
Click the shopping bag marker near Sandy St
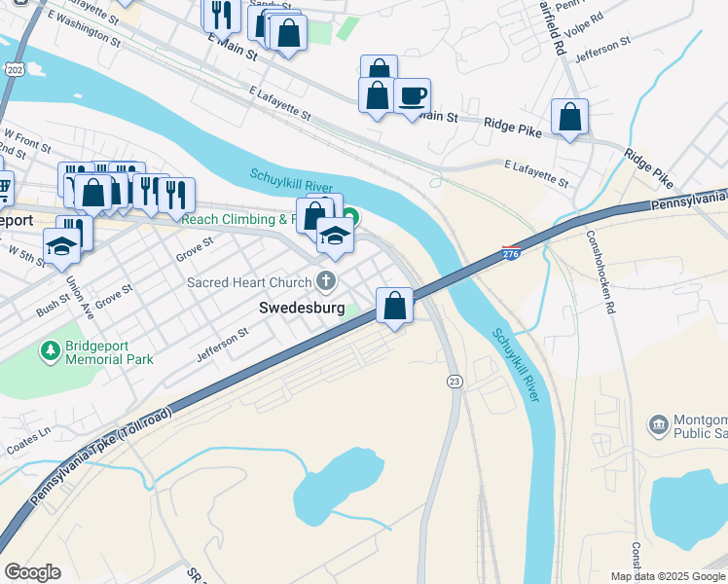pyautogui.click(x=288, y=36)
